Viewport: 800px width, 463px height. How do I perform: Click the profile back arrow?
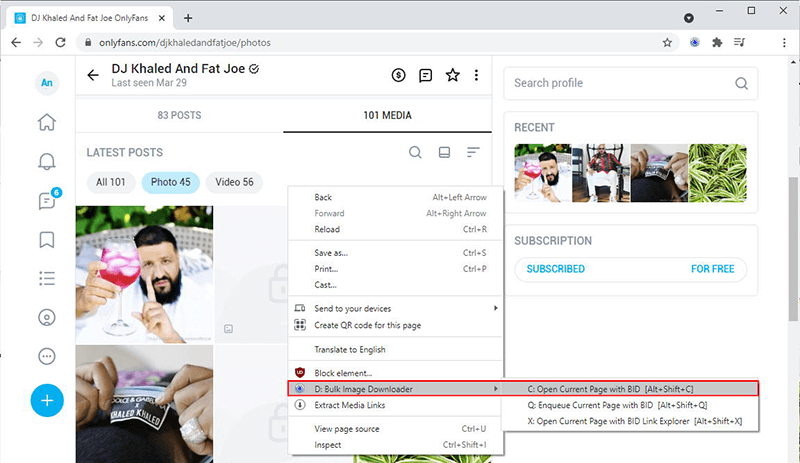pyautogui.click(x=93, y=76)
